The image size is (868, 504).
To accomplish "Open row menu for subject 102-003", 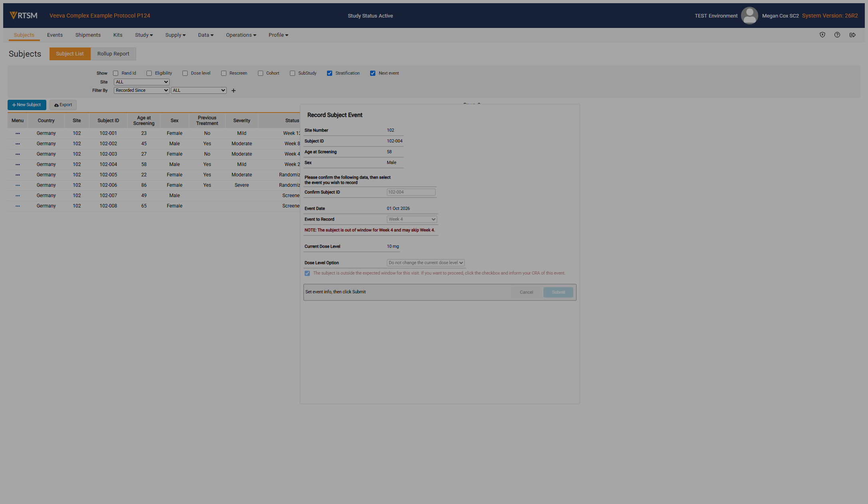I will pos(18,154).
